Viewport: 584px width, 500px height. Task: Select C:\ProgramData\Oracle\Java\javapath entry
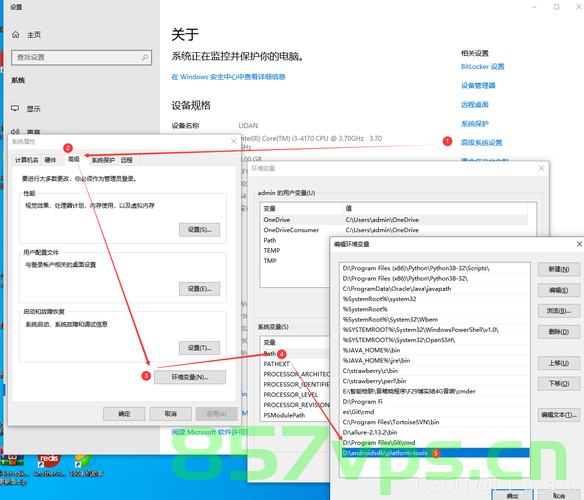click(435, 289)
